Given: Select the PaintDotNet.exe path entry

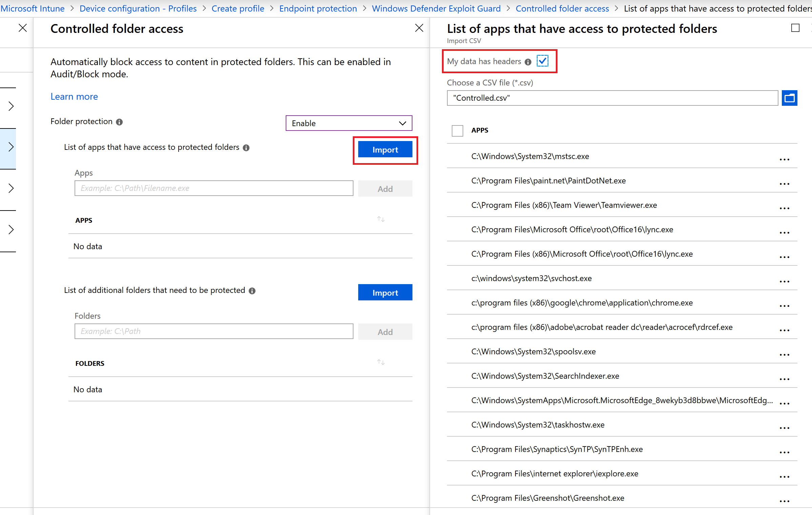Looking at the screenshot, I should pos(548,181).
